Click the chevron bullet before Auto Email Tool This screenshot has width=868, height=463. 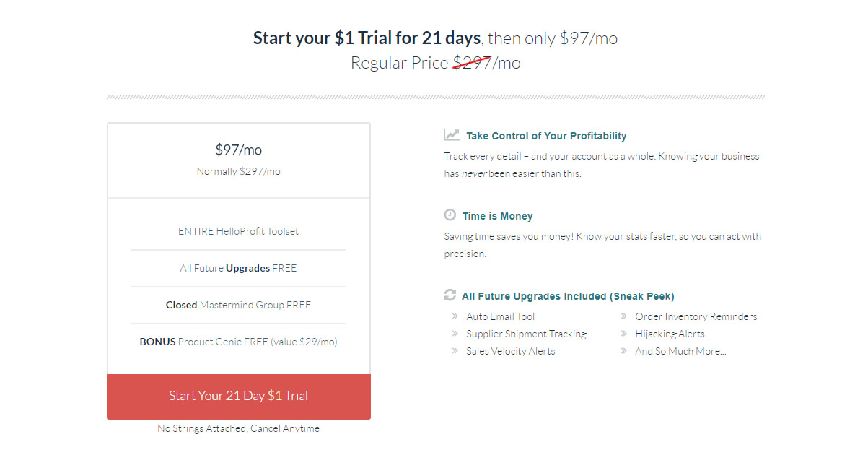[x=455, y=316]
